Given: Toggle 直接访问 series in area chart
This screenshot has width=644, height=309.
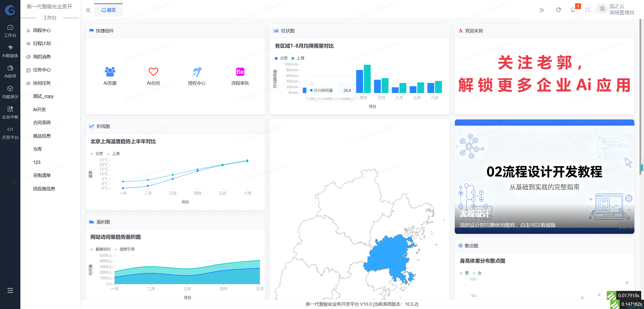Looking at the screenshot, I should pos(100,249).
